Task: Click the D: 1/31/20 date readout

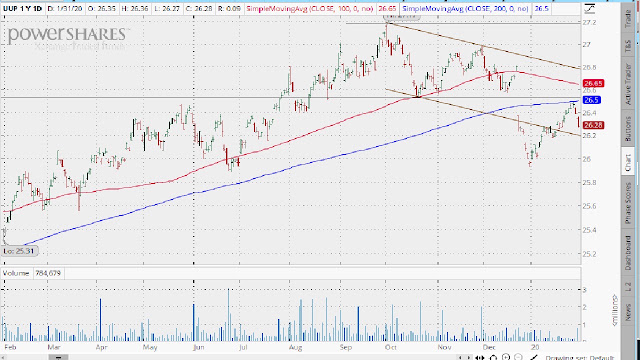Action: (x=64, y=8)
